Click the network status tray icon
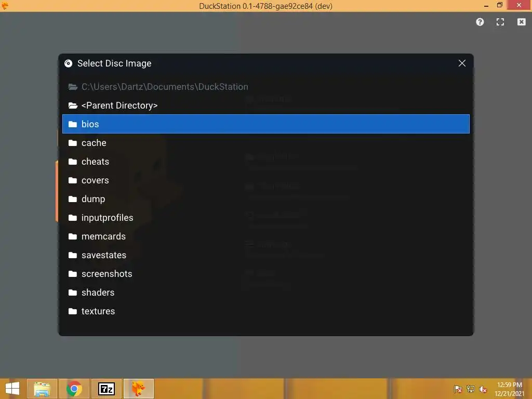This screenshot has height=399, width=532. 470,389
